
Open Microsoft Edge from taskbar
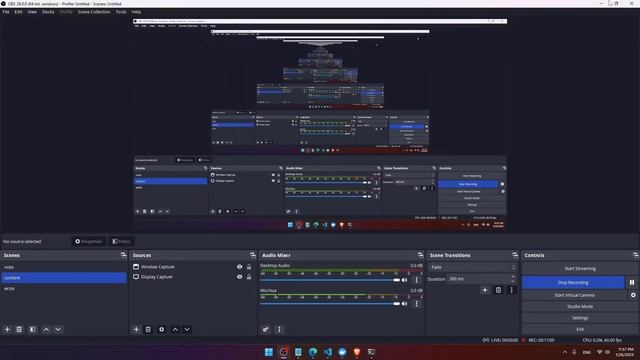pyautogui.click(x=313, y=352)
